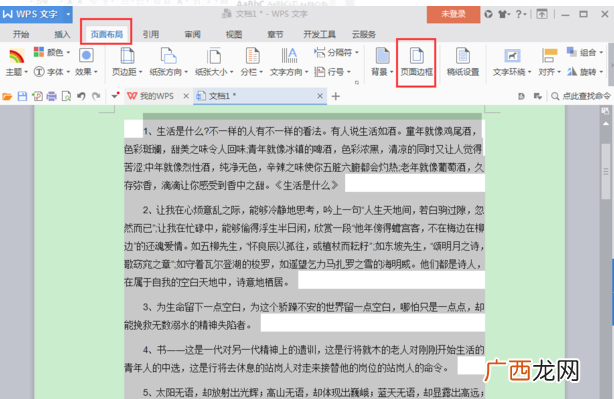This screenshot has width=614, height=399.
Task: Open the 纸张方向 orientation options
Action: (x=169, y=62)
